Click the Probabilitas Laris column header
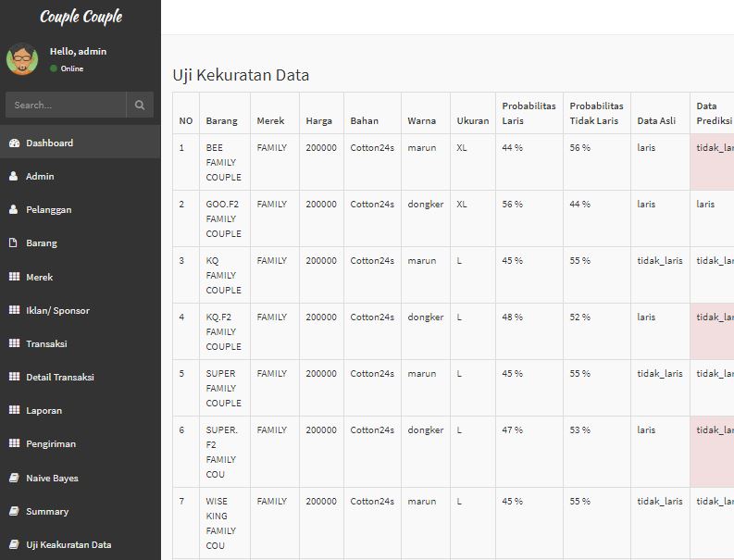734x560 pixels. click(x=529, y=113)
